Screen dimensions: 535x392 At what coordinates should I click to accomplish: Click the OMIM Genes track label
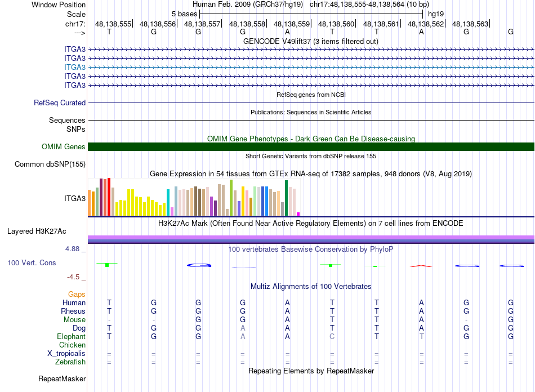pyautogui.click(x=63, y=146)
